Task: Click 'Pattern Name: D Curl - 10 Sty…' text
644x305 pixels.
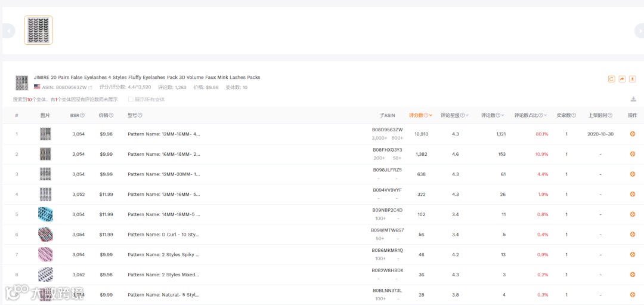Action: click(x=163, y=235)
